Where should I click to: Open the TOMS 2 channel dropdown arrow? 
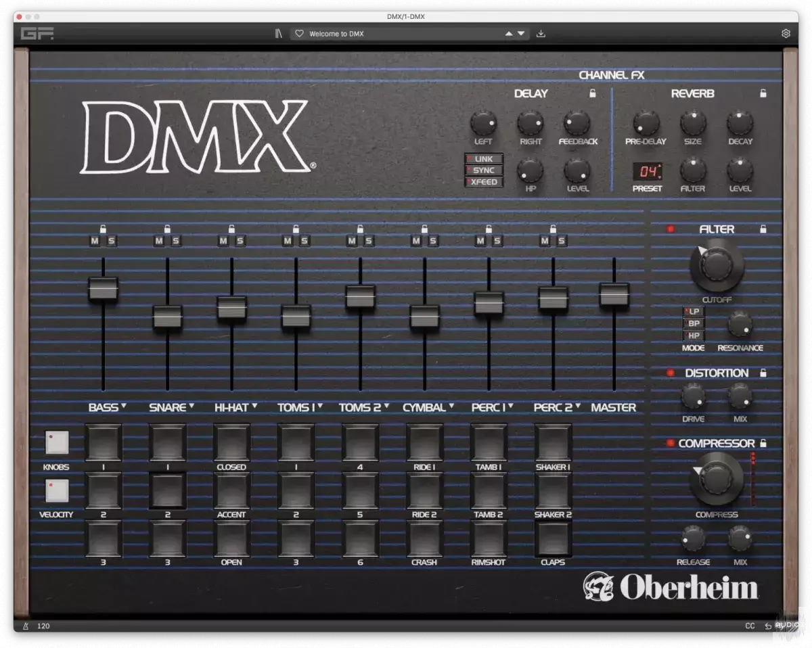click(386, 407)
